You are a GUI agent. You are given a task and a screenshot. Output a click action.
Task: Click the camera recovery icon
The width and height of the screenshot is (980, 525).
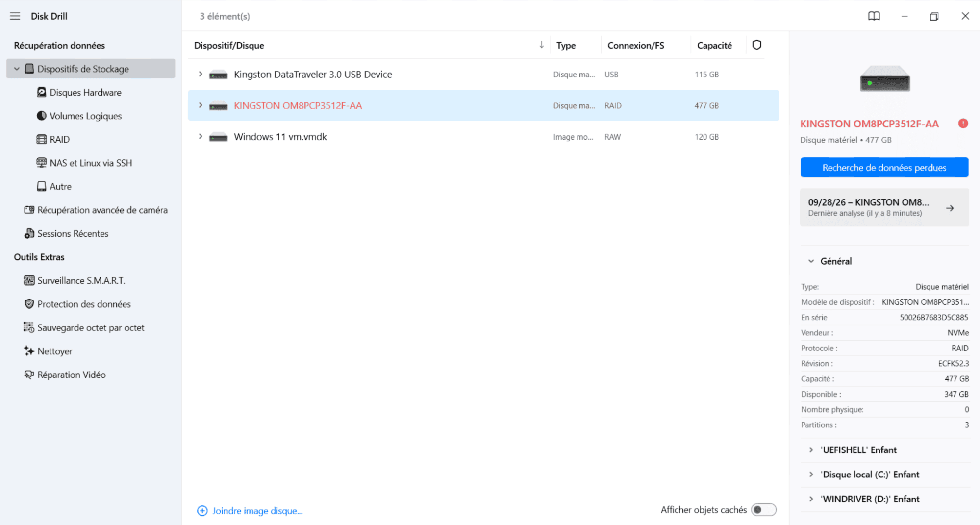coord(29,210)
